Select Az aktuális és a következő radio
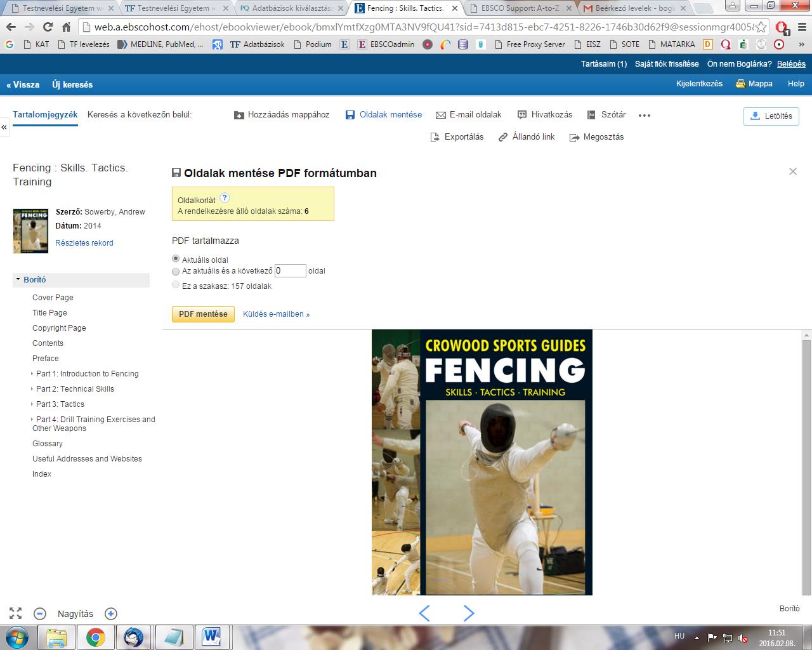 coord(176,271)
